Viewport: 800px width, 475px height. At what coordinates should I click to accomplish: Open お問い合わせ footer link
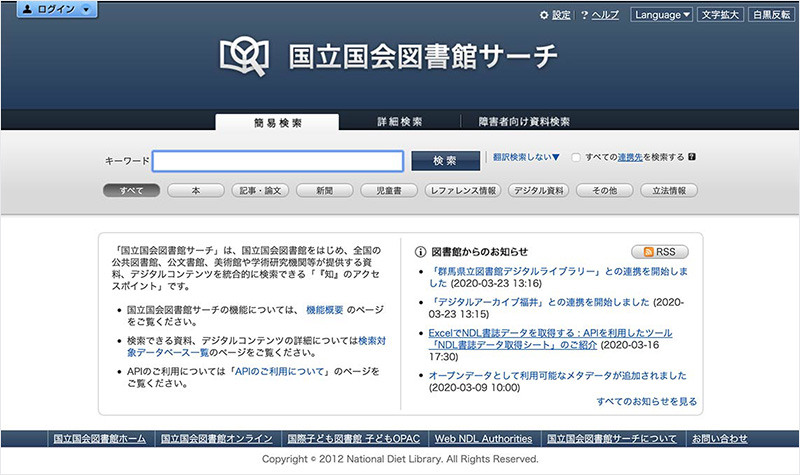[x=719, y=439]
